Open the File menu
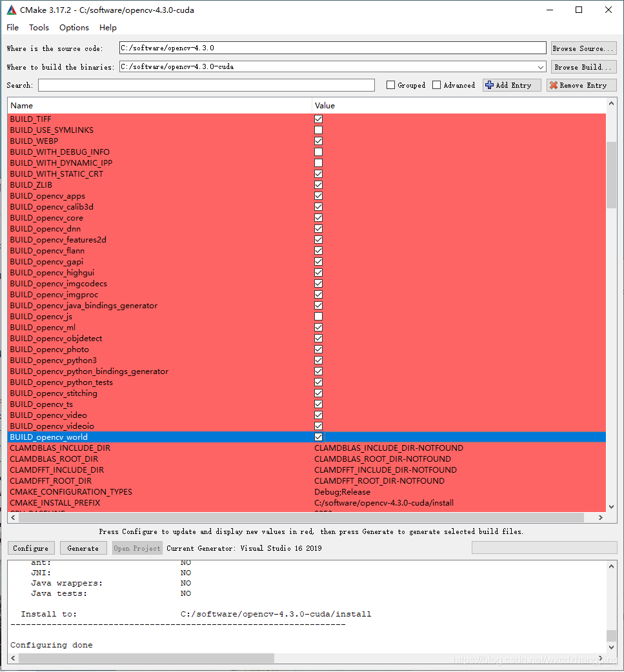624x672 pixels. point(12,28)
